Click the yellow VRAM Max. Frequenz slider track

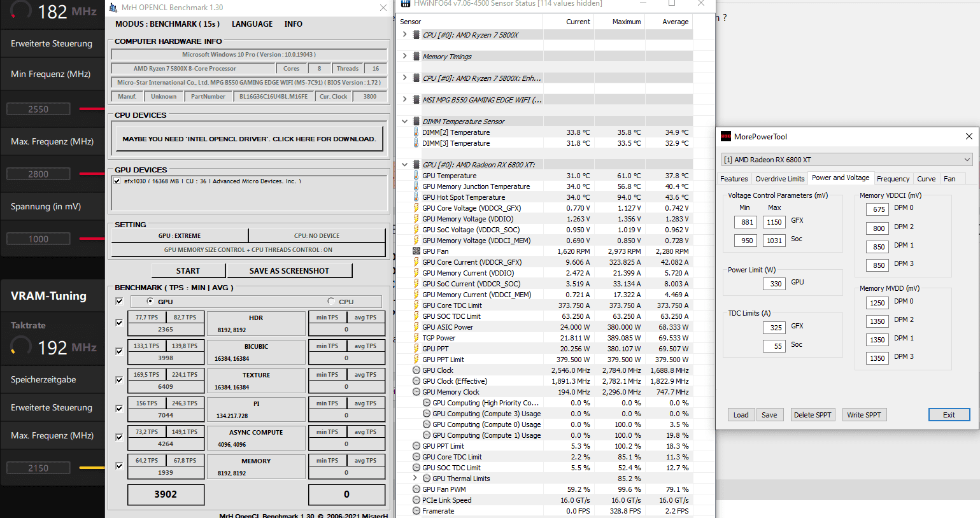coord(92,468)
